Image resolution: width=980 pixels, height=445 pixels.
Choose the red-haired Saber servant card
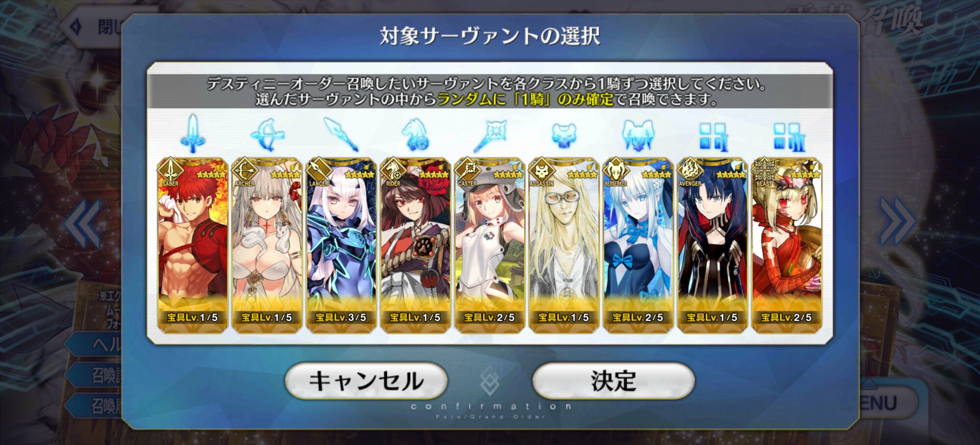[x=193, y=245]
